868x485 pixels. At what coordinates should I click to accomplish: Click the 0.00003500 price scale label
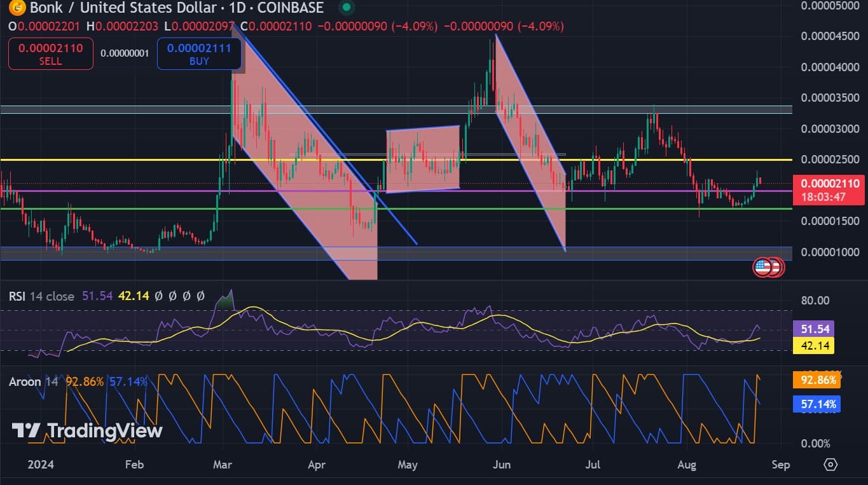click(830, 98)
